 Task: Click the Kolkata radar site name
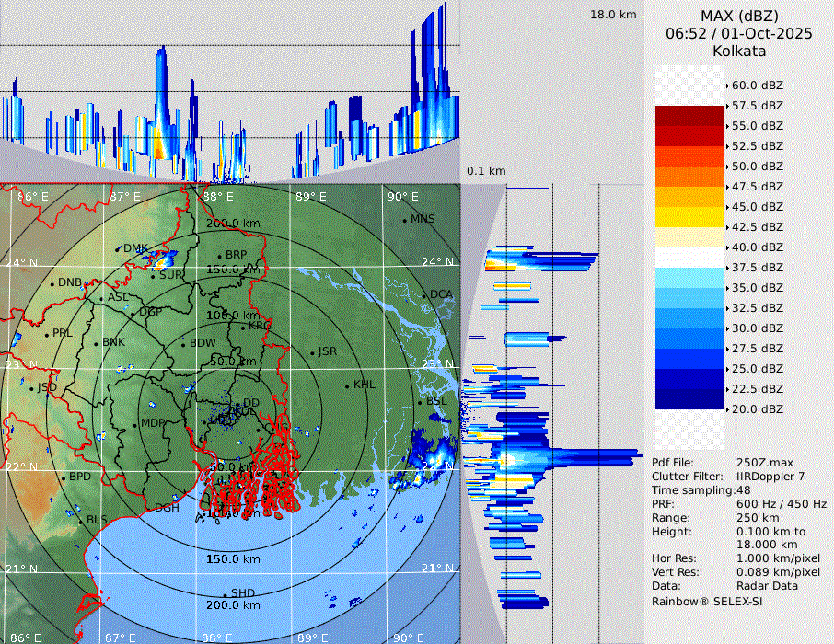click(x=739, y=51)
